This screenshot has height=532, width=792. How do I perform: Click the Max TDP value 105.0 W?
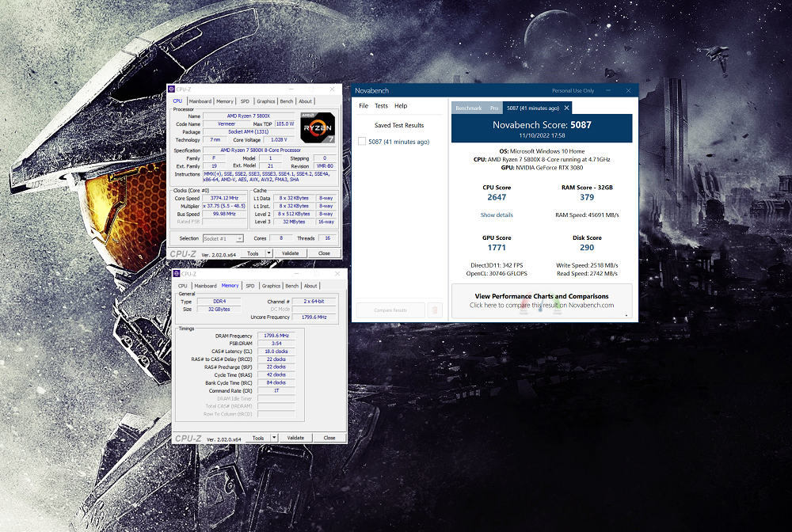click(x=285, y=123)
